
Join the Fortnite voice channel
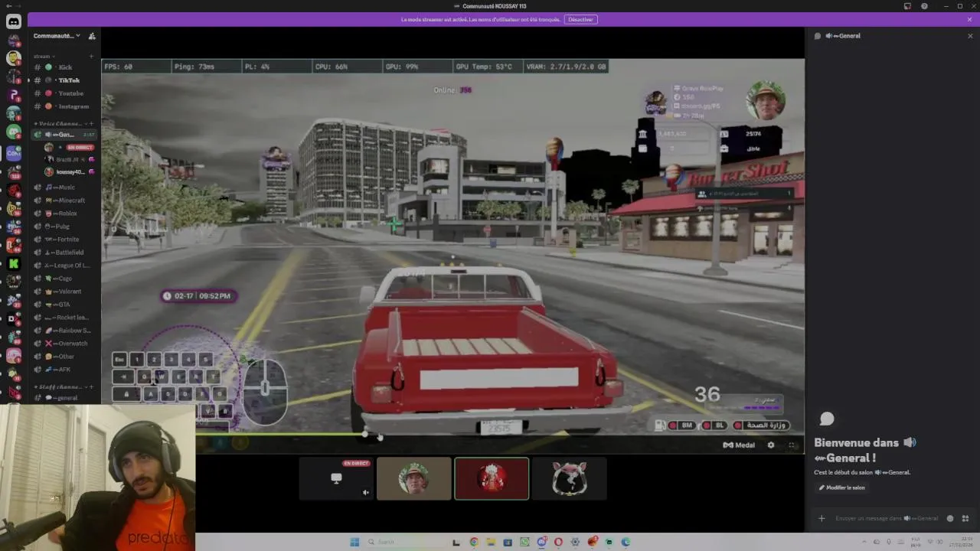64,240
